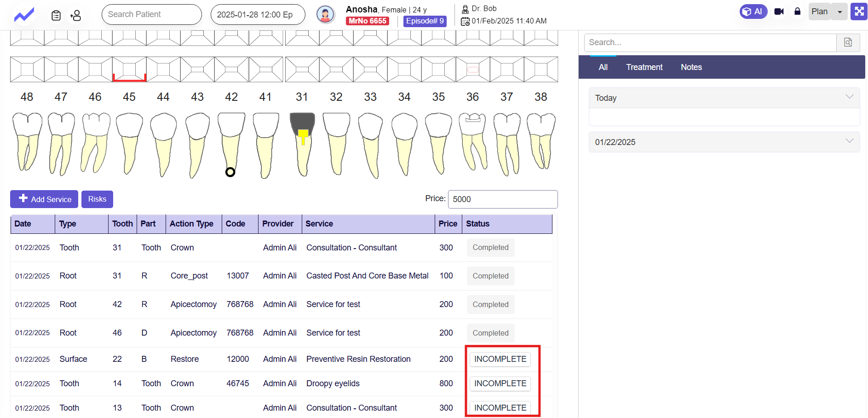Open the clipboard notes icon
868x418 pixels.
56,16
